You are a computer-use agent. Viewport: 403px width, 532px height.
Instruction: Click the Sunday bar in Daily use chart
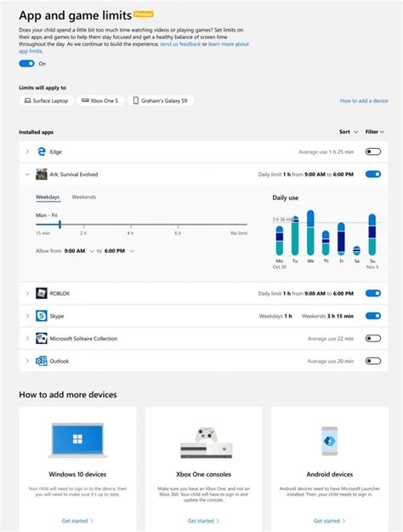click(x=372, y=234)
